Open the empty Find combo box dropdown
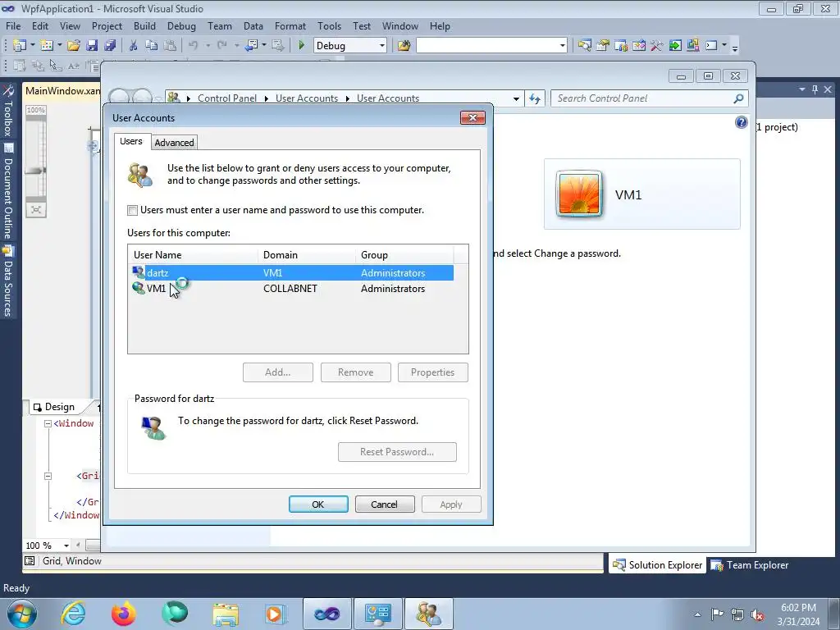The height and width of the screenshot is (630, 840). click(562, 46)
